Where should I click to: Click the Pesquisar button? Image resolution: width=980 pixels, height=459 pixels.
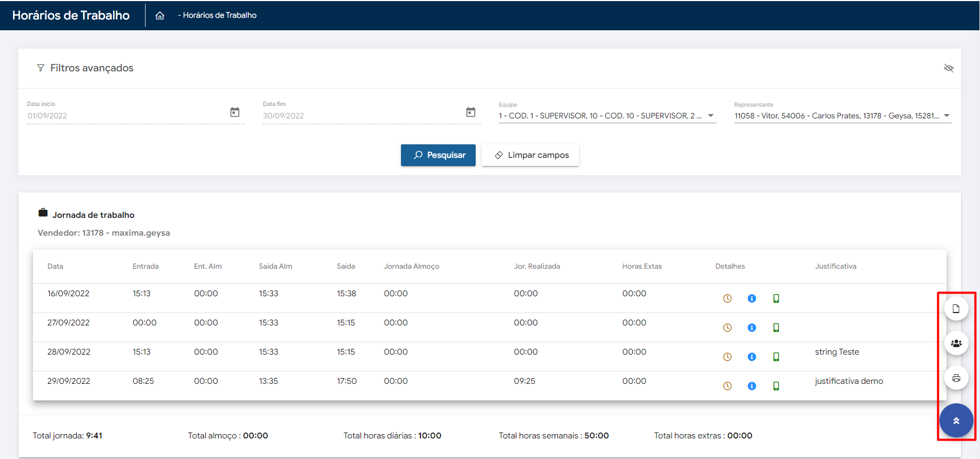[438, 155]
